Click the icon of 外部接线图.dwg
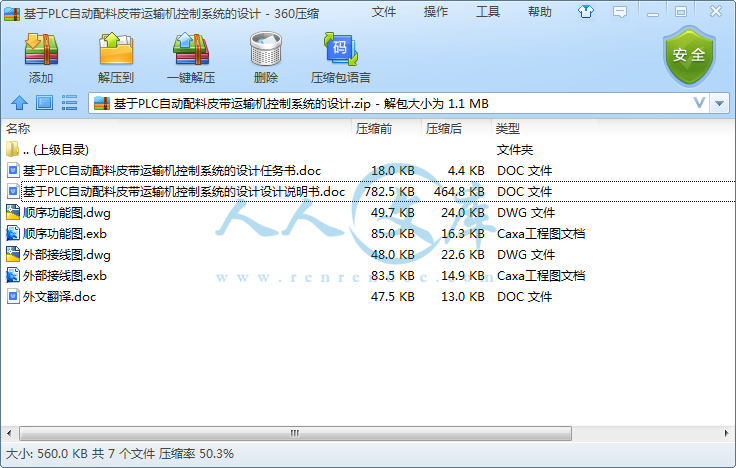Screen dimensions: 736x468 click(13, 254)
